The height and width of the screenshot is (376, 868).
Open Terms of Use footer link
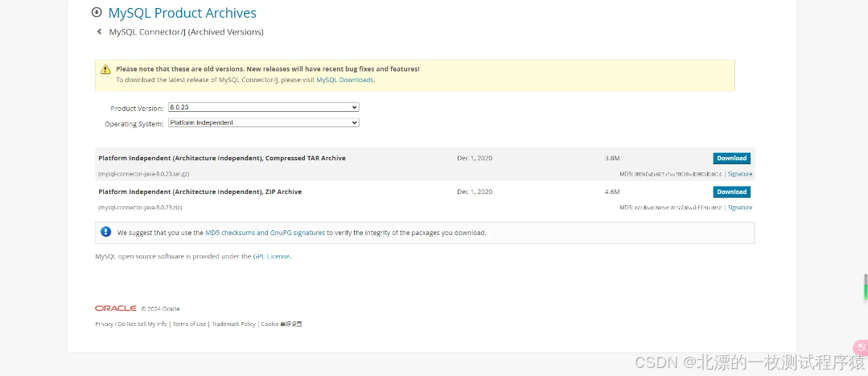coord(189,324)
